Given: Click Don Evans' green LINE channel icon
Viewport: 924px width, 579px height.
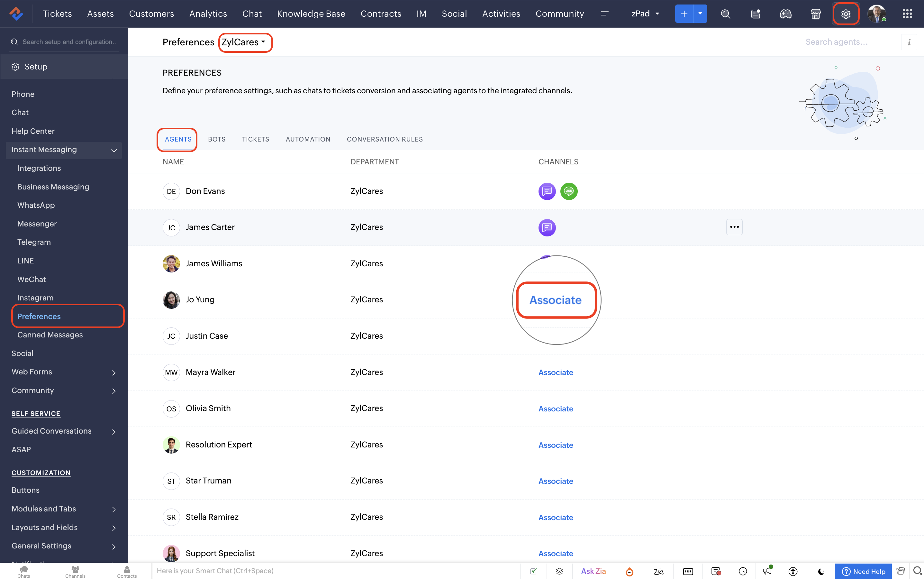Looking at the screenshot, I should point(568,191).
